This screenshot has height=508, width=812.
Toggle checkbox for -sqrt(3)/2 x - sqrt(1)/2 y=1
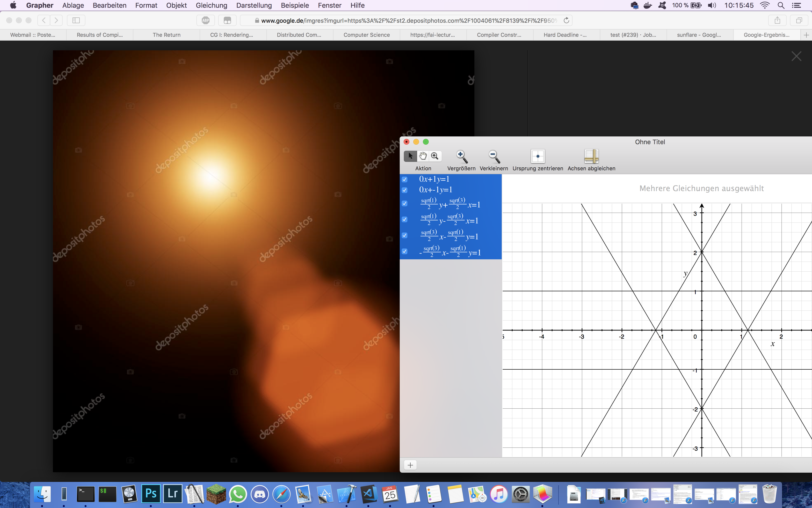[x=405, y=251]
